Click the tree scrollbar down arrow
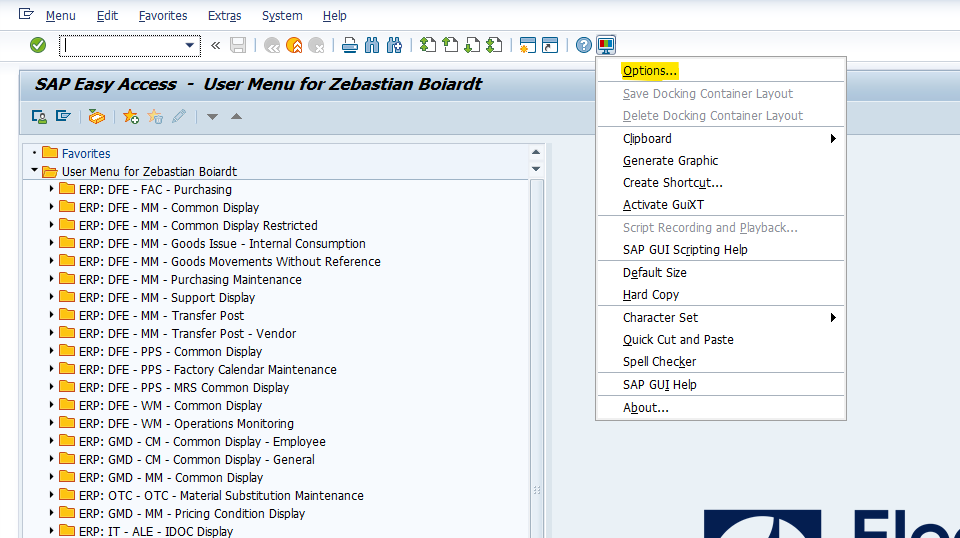Screen dimensions: 960x538 (536, 169)
